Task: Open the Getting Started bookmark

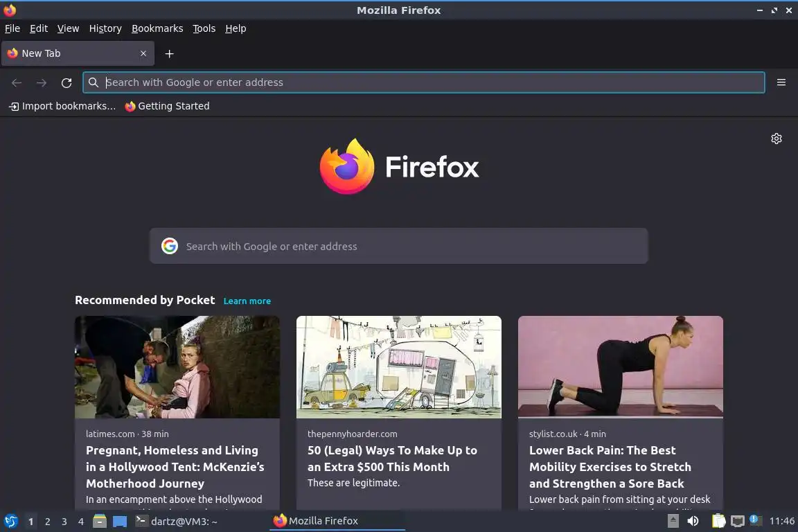Action: coord(168,106)
